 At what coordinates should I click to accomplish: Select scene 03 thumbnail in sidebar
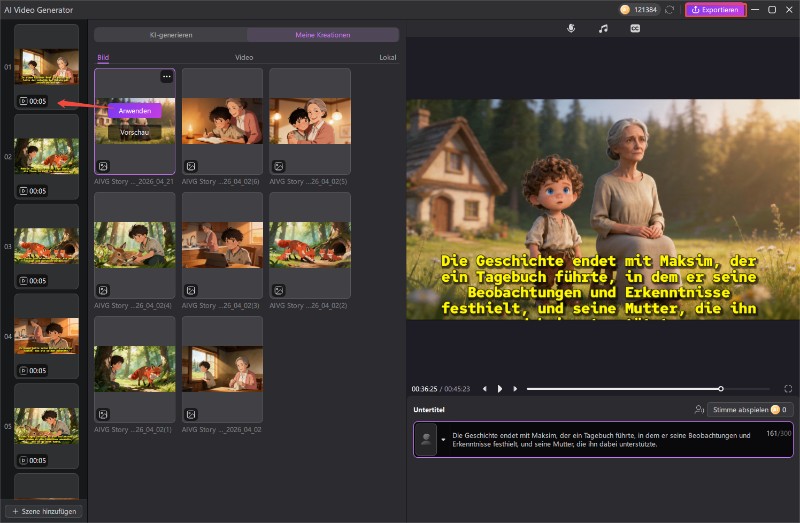point(46,245)
